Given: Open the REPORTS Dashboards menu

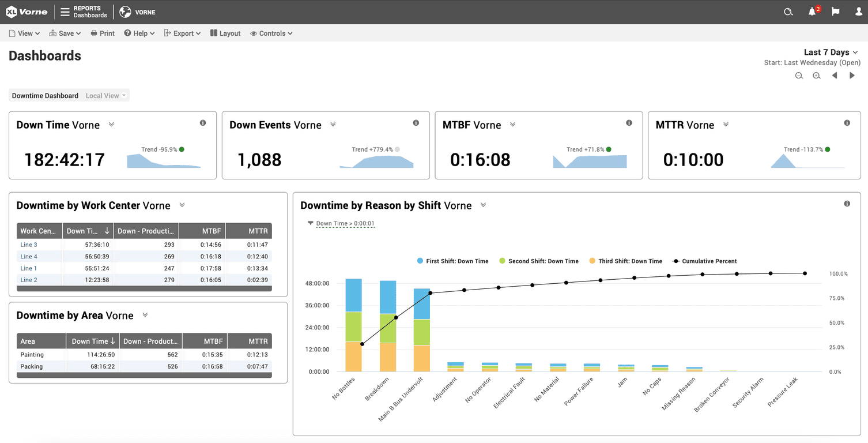Looking at the screenshot, I should (x=84, y=12).
